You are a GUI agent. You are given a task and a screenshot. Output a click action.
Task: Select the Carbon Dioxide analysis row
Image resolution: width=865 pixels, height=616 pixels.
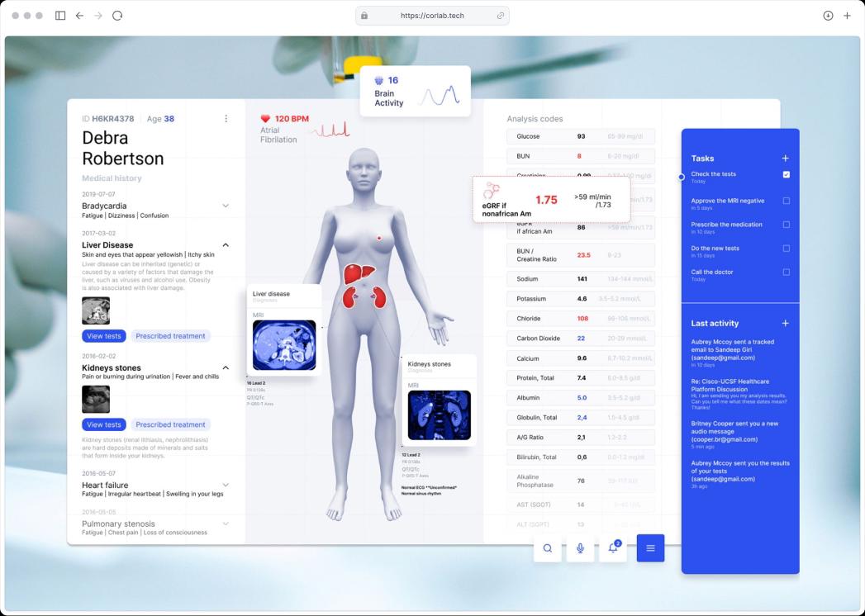tap(580, 339)
